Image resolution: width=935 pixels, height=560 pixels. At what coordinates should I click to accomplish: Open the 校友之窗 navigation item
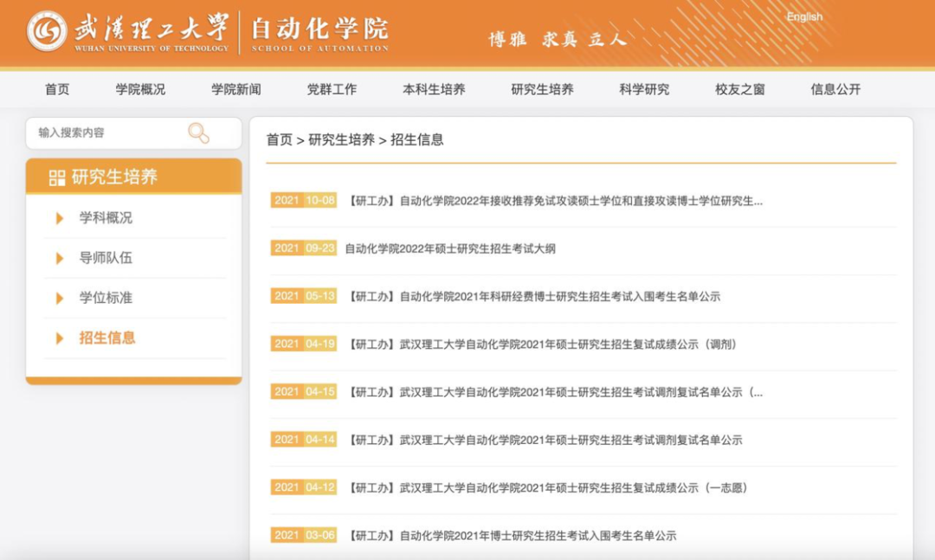pos(740,89)
